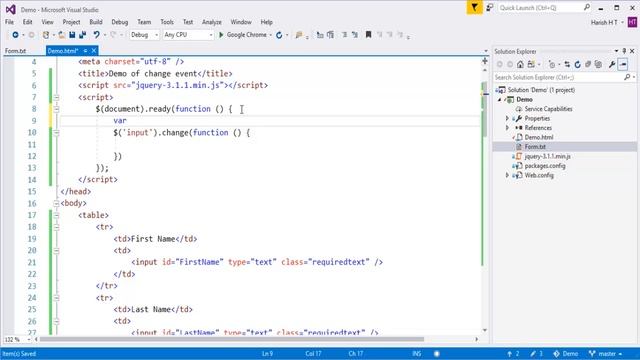
Task: Collapse the script block on line 7
Action: (x=56, y=98)
